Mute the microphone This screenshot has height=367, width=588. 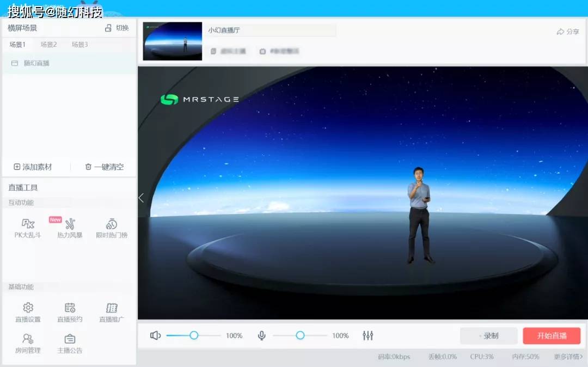(261, 336)
